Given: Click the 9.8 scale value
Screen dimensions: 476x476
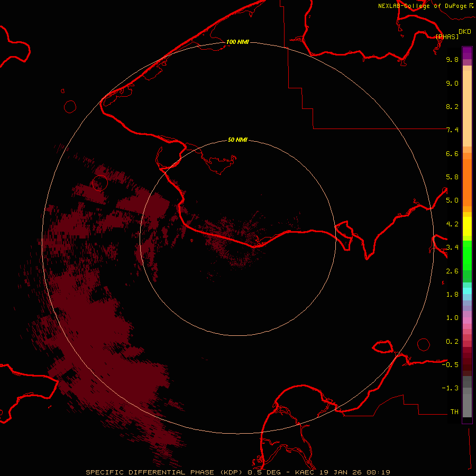Looking at the screenshot, I should point(452,59).
